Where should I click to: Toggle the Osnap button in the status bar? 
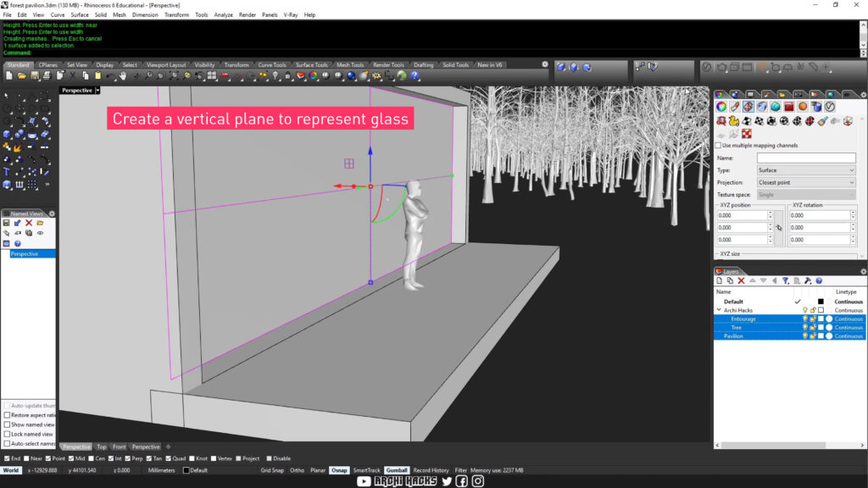[340, 470]
